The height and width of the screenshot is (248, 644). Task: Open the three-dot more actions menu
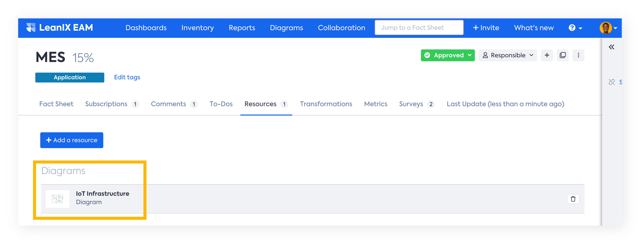pos(578,55)
